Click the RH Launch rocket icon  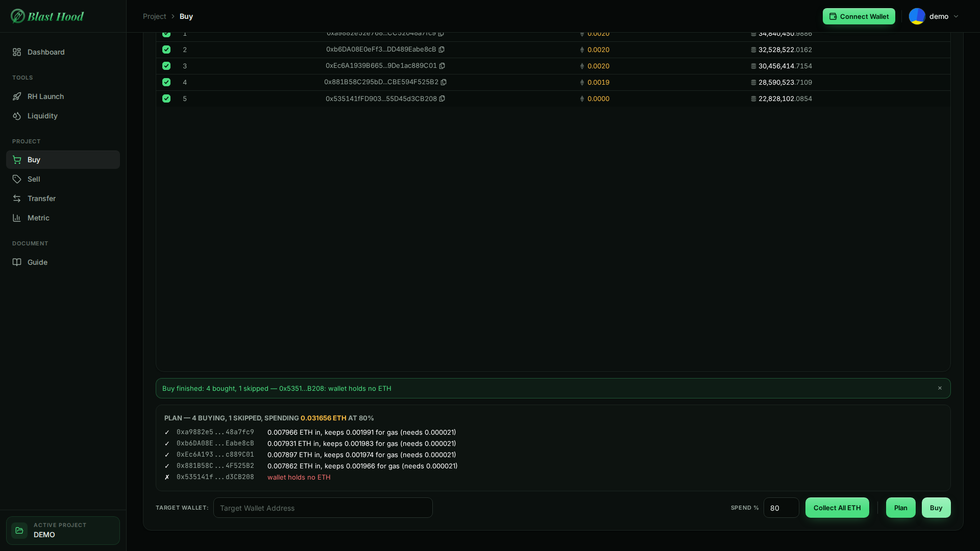coord(17,96)
